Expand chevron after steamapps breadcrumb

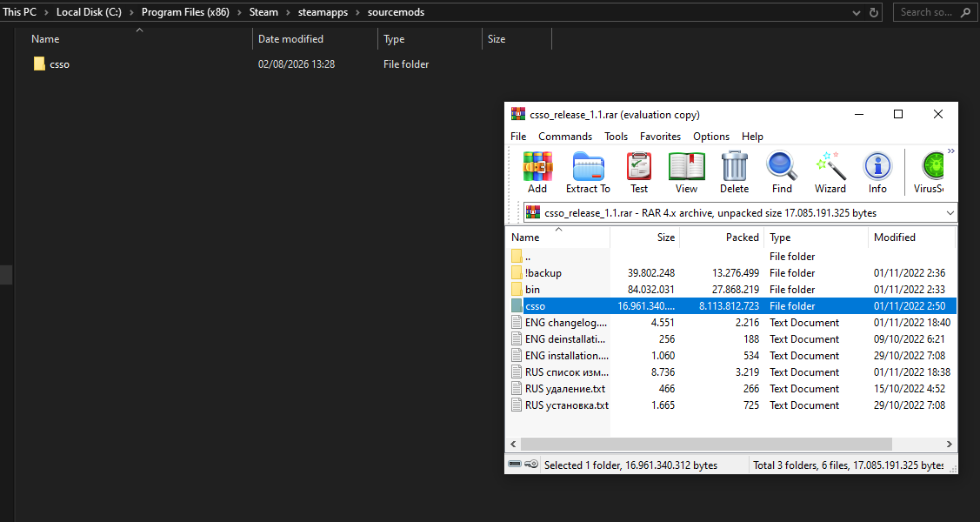[357, 12]
